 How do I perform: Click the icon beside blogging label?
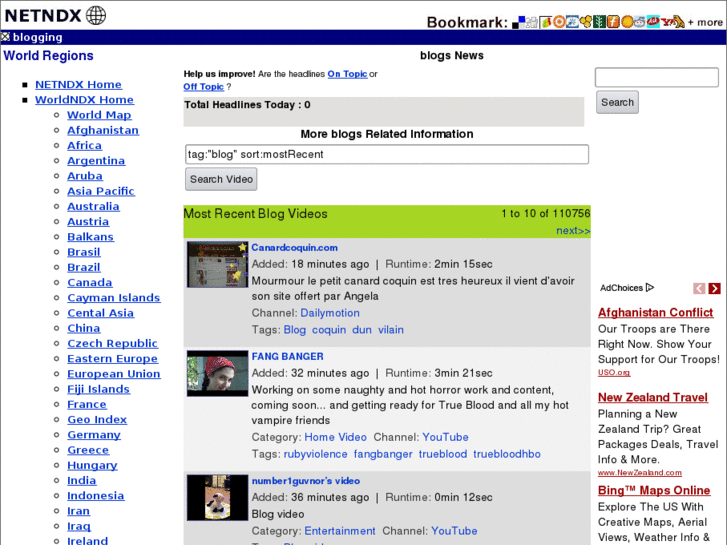click(6, 37)
